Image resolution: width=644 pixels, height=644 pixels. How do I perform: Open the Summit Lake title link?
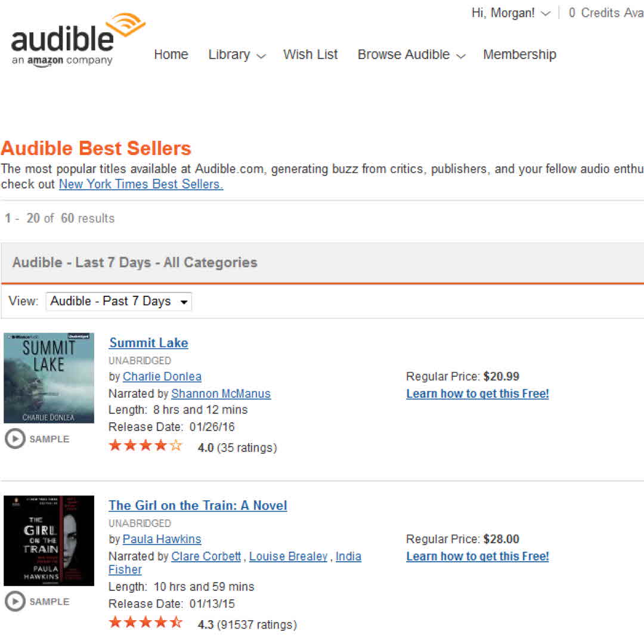pyautogui.click(x=148, y=343)
